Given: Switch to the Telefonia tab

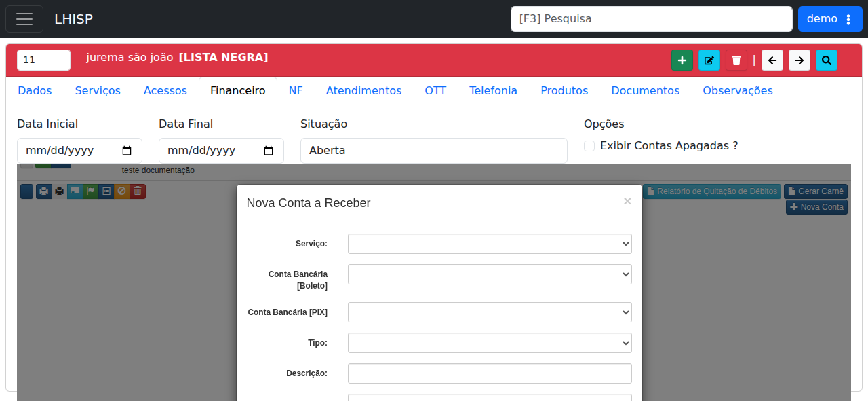Looking at the screenshot, I should coord(494,91).
